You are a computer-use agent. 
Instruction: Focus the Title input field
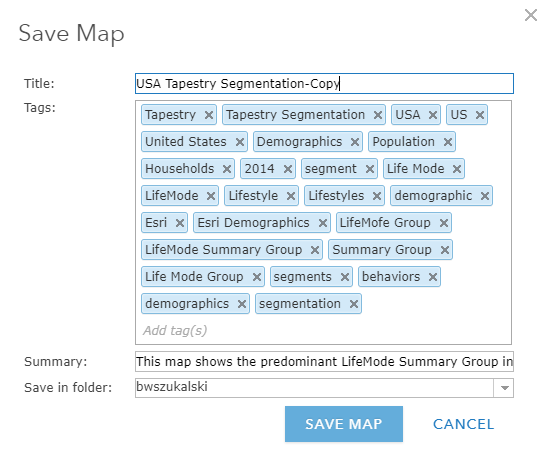[x=324, y=84]
